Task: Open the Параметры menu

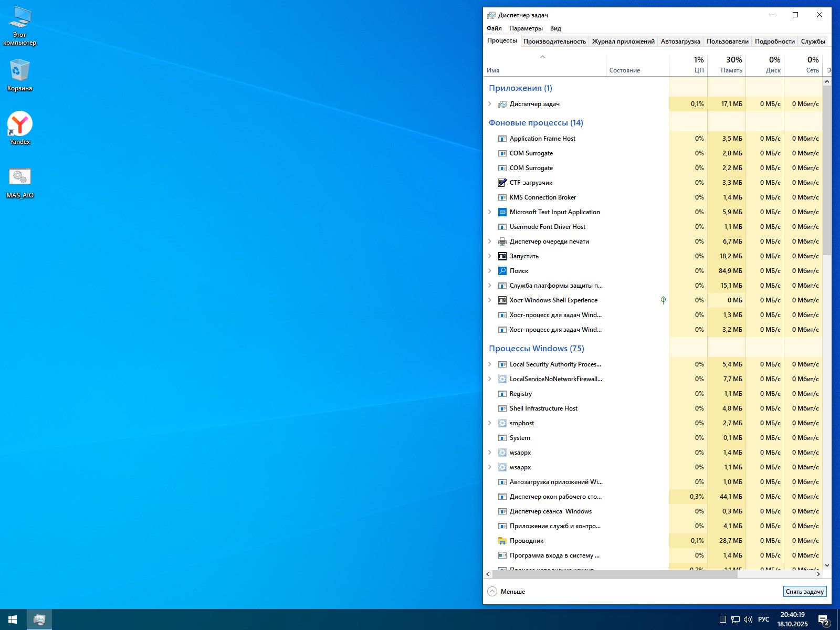Action: pos(526,28)
